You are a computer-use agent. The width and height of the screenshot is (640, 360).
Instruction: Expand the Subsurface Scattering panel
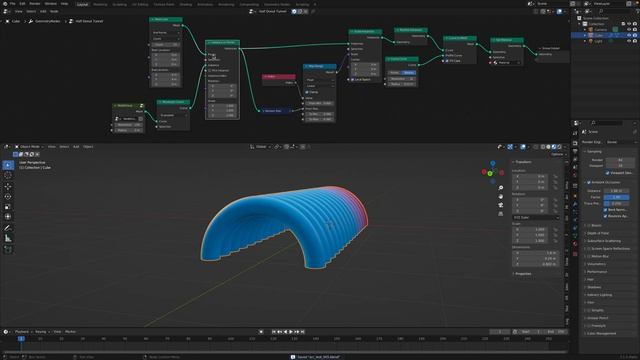pos(604,241)
